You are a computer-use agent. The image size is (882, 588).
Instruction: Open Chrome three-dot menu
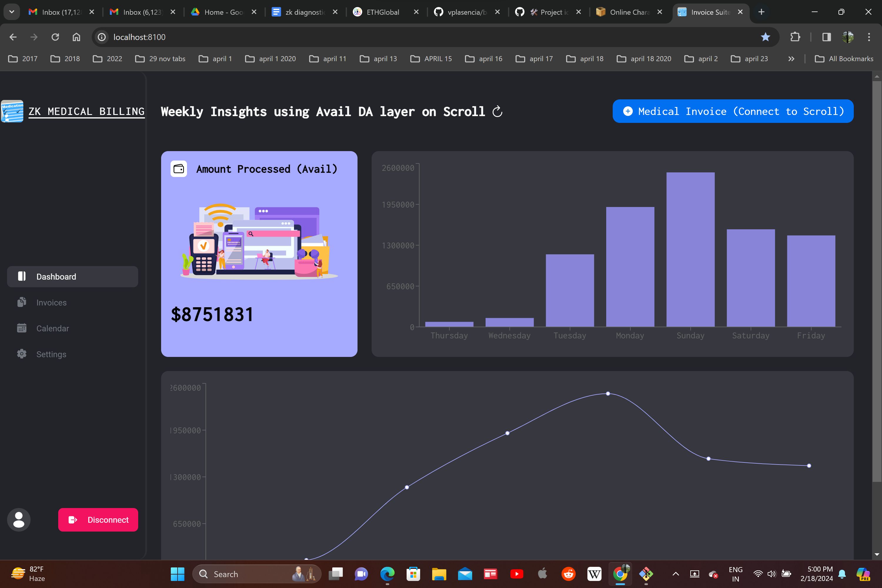pos(869,37)
